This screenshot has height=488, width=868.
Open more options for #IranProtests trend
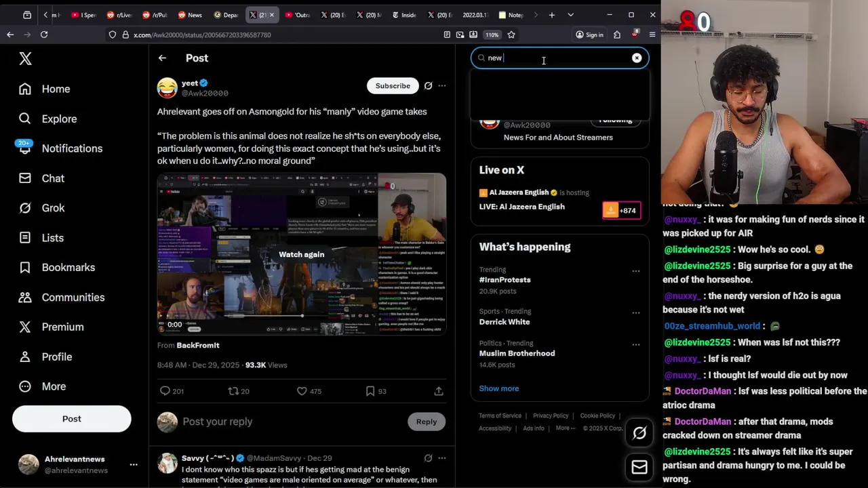click(x=636, y=271)
